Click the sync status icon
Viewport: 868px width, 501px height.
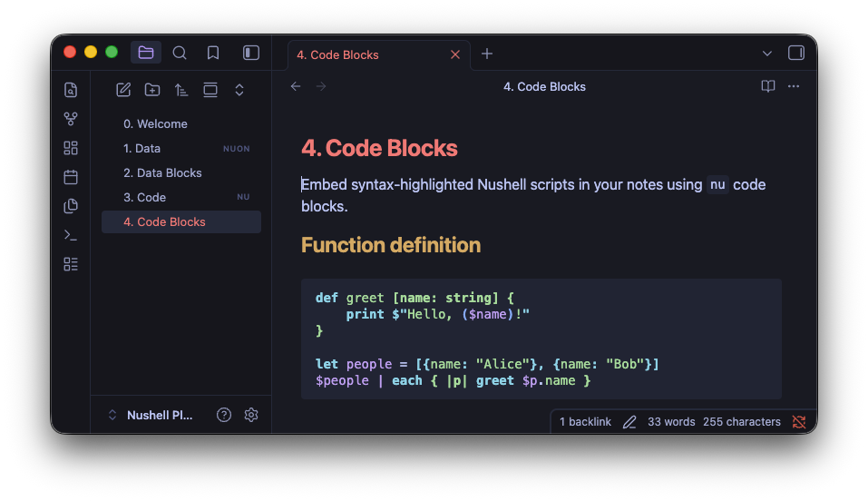coord(799,422)
